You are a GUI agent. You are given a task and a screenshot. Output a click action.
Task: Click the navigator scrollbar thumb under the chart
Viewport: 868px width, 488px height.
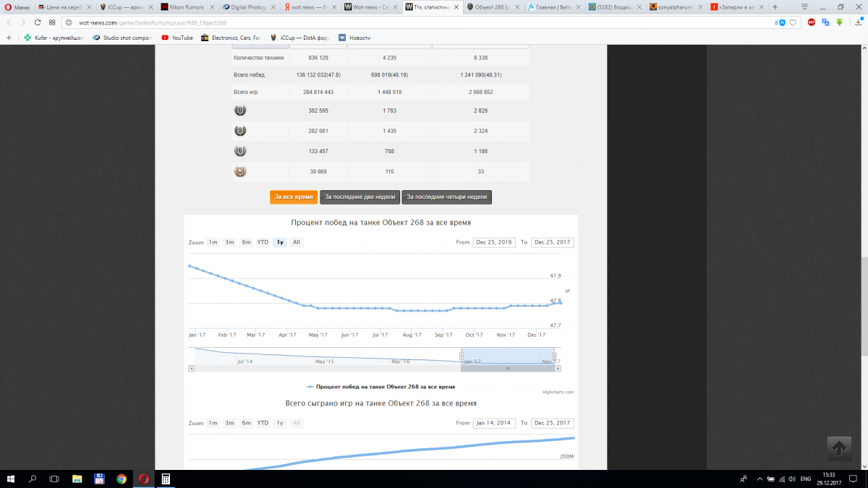508,368
